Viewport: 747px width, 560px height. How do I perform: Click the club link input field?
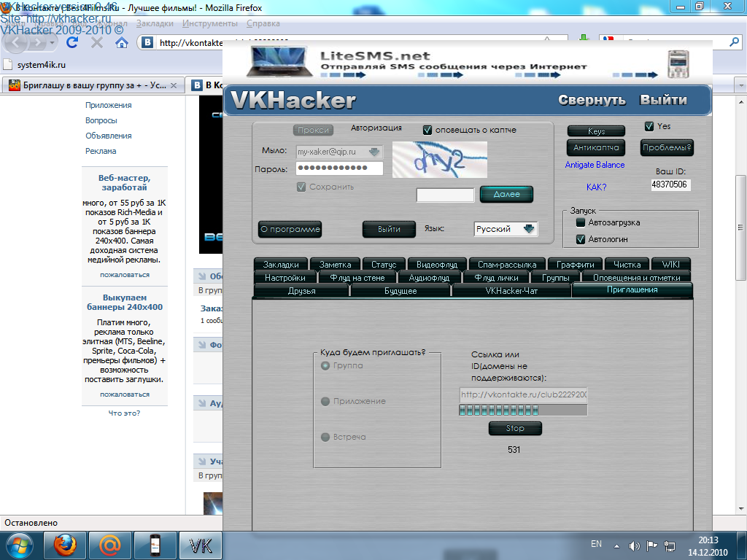click(523, 394)
